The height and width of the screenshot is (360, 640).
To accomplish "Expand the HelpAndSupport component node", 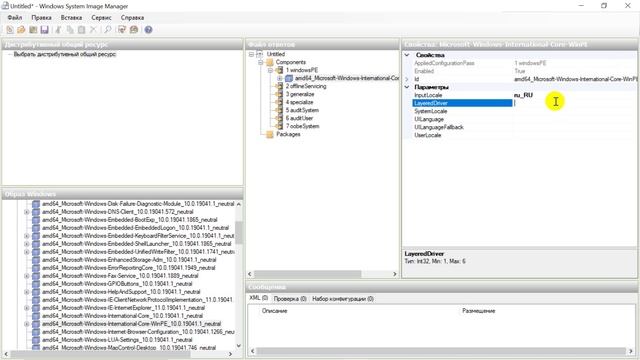I will click(x=27, y=292).
